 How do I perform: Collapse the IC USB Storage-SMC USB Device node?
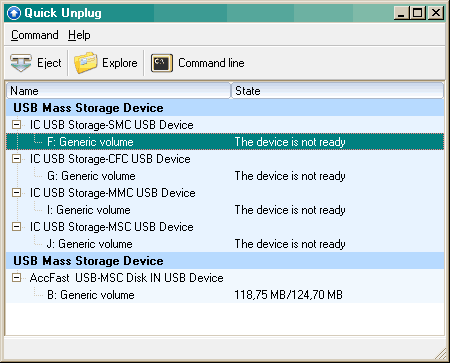click(16, 125)
